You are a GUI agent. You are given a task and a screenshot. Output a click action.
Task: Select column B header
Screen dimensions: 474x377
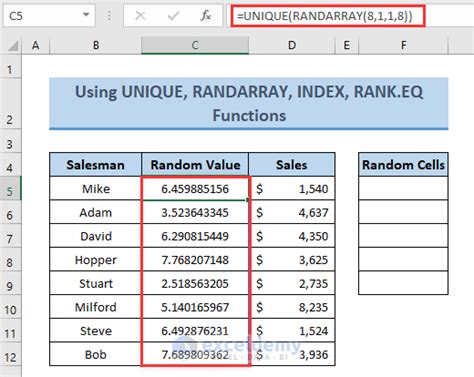(96, 45)
